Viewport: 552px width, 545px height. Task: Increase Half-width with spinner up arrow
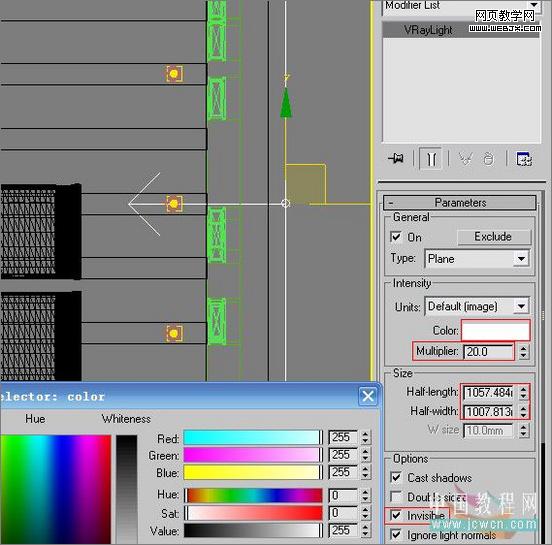(x=523, y=408)
